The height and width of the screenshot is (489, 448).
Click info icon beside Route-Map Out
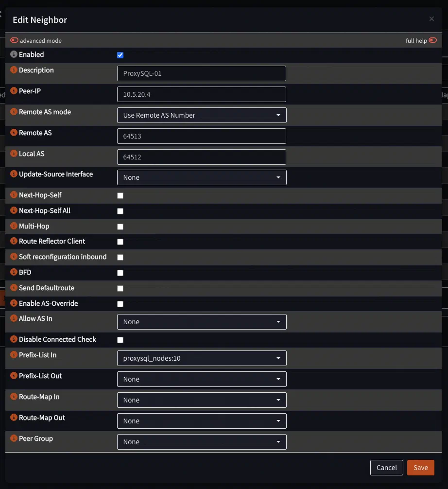(x=14, y=418)
